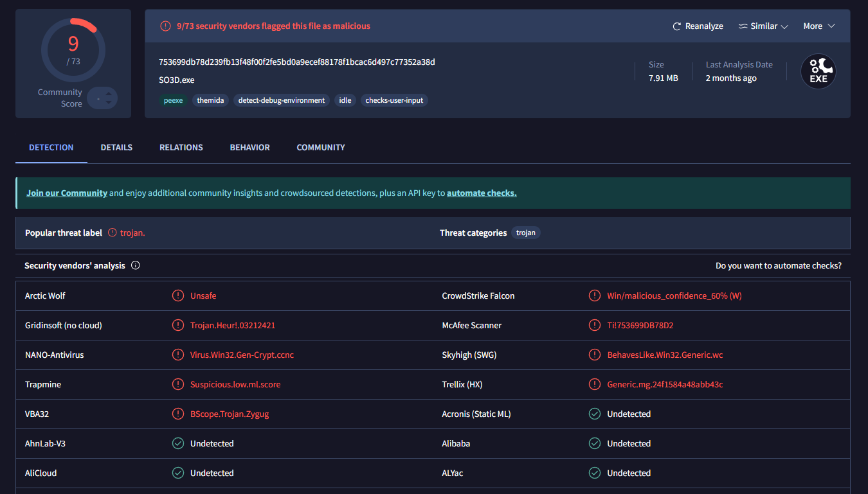Image resolution: width=868 pixels, height=494 pixels.
Task: Click the checkmark icon in AhnLab-V3 row
Action: pos(178,443)
